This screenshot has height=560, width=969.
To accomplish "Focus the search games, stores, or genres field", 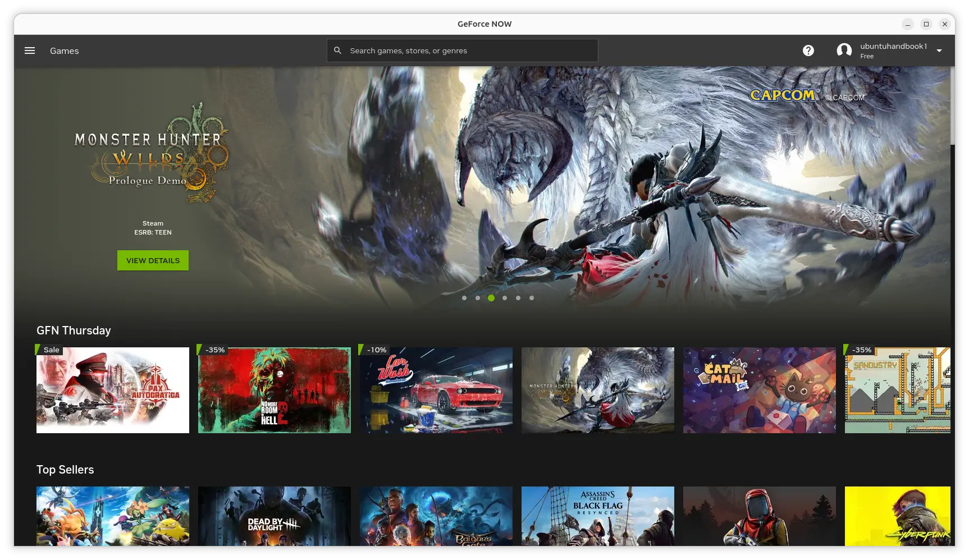I will pos(463,51).
